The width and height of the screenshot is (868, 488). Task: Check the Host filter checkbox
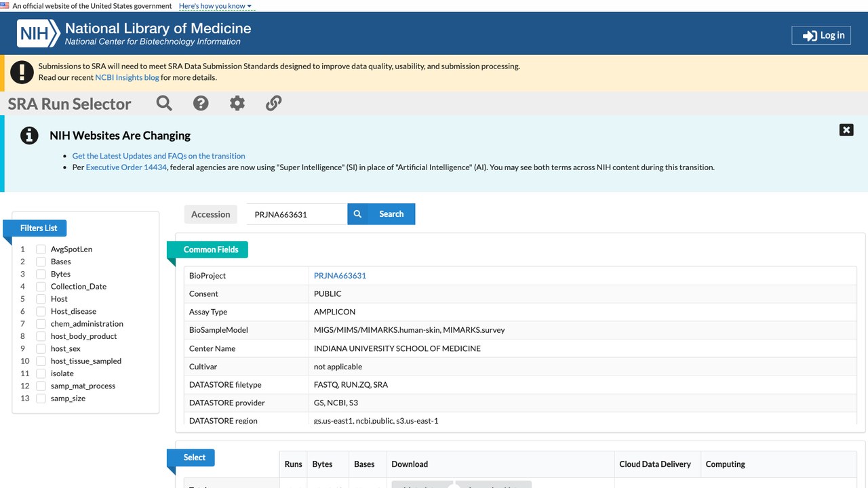click(41, 299)
